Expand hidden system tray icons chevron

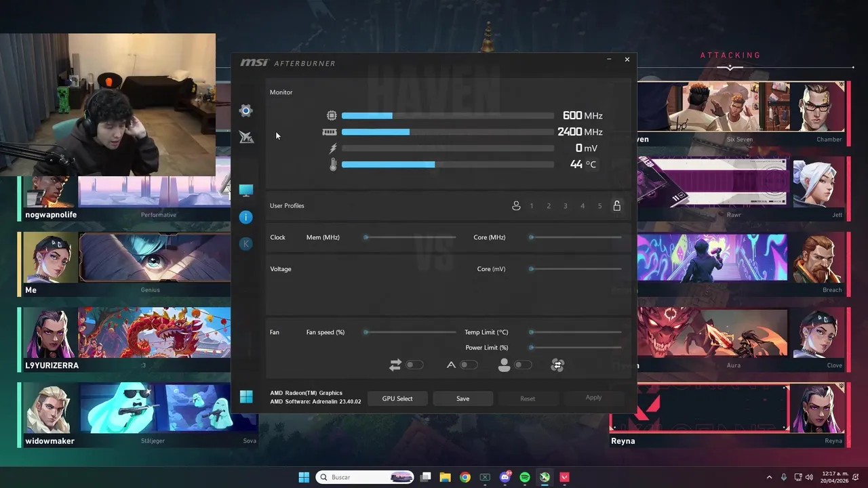point(769,477)
